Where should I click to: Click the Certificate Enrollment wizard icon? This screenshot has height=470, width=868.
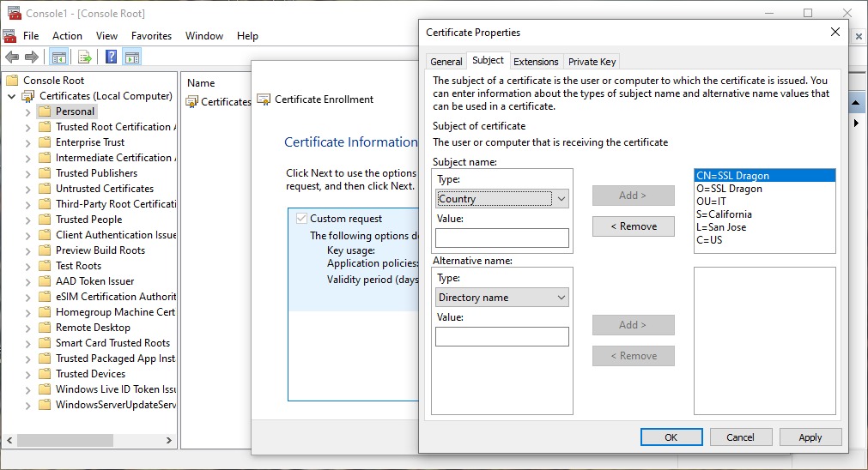point(264,99)
